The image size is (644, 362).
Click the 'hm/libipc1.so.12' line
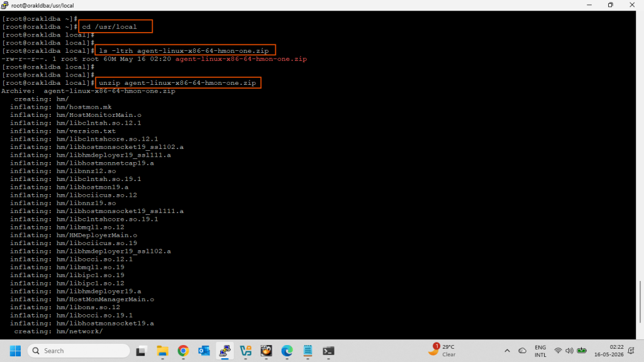pyautogui.click(x=67, y=283)
